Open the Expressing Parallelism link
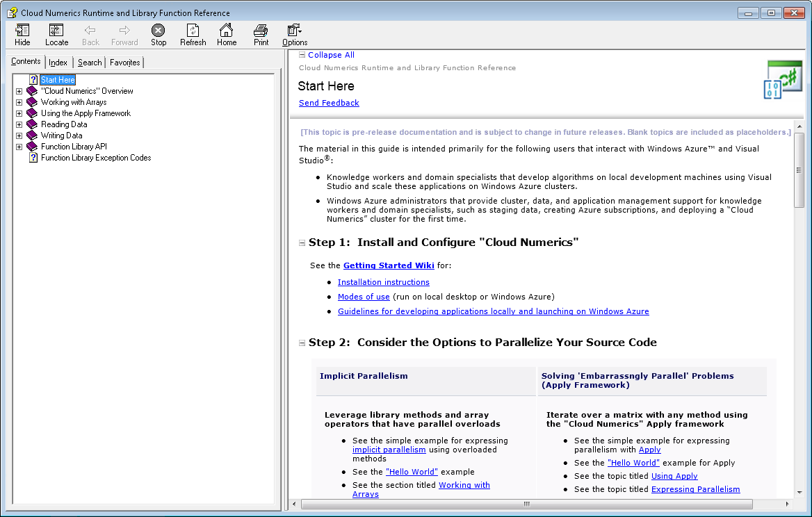 pos(695,490)
